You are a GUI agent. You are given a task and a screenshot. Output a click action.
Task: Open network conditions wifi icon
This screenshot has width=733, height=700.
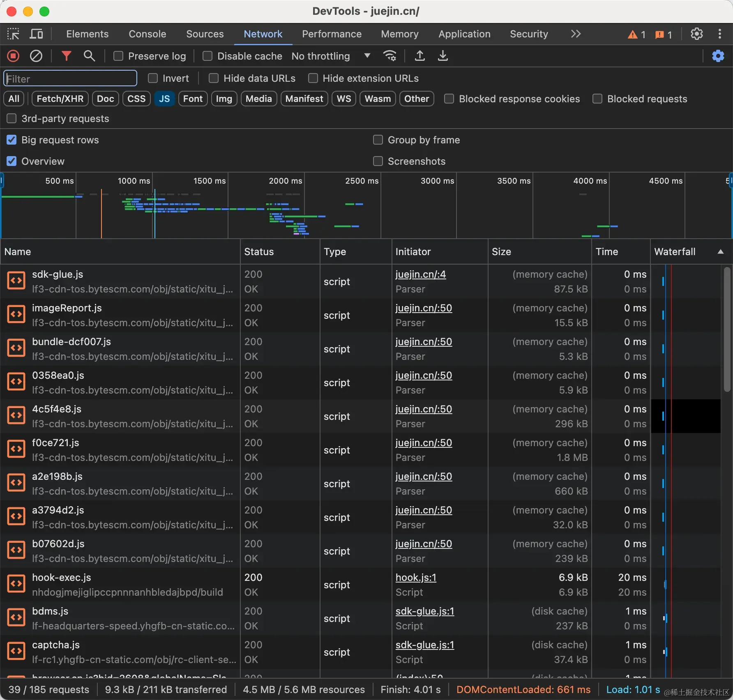point(390,56)
